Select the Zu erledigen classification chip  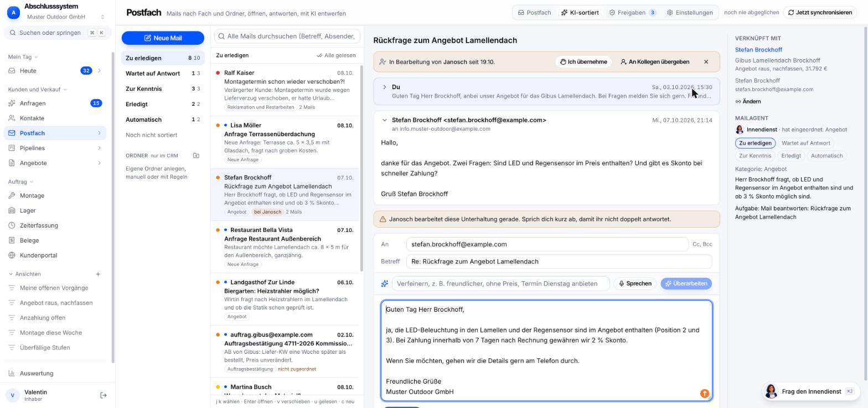coord(755,143)
